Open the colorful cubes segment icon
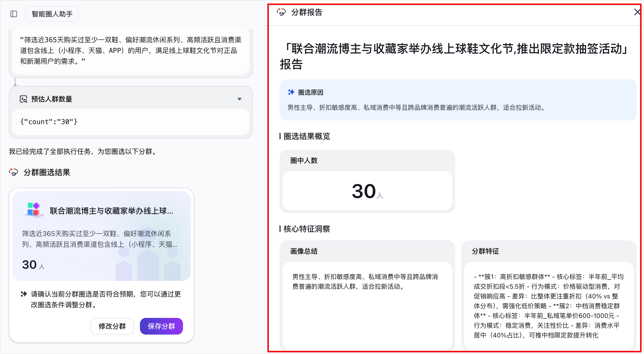The width and height of the screenshot is (644, 354). tap(33, 210)
